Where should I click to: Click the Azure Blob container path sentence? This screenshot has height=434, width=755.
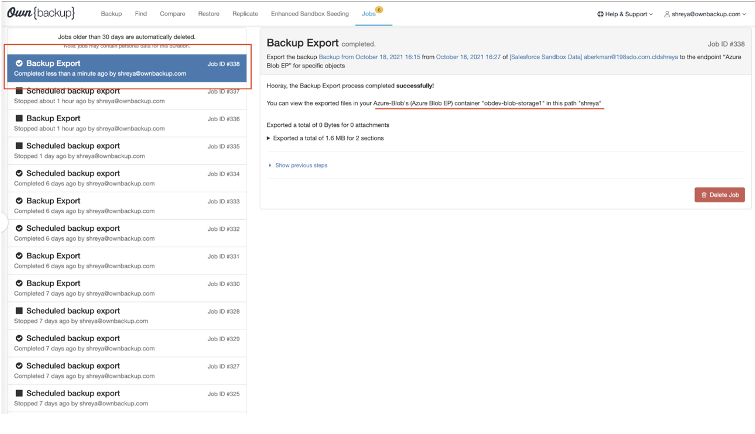point(434,103)
